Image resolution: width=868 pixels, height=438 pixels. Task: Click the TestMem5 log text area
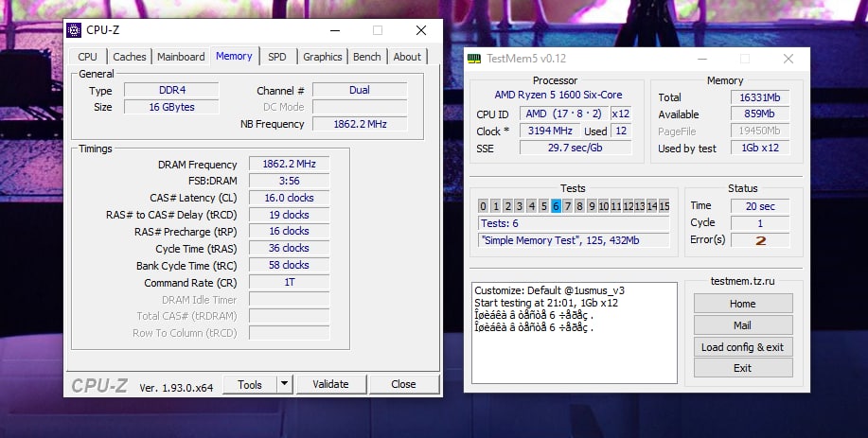click(x=574, y=333)
